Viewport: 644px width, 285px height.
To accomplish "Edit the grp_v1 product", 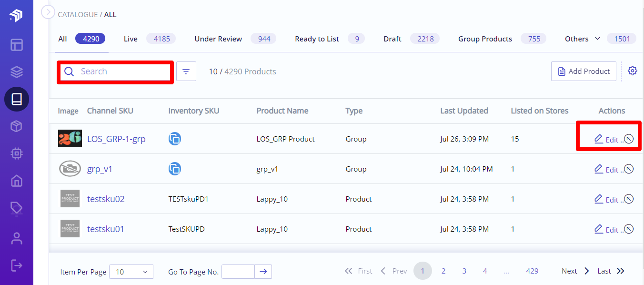I will point(607,169).
